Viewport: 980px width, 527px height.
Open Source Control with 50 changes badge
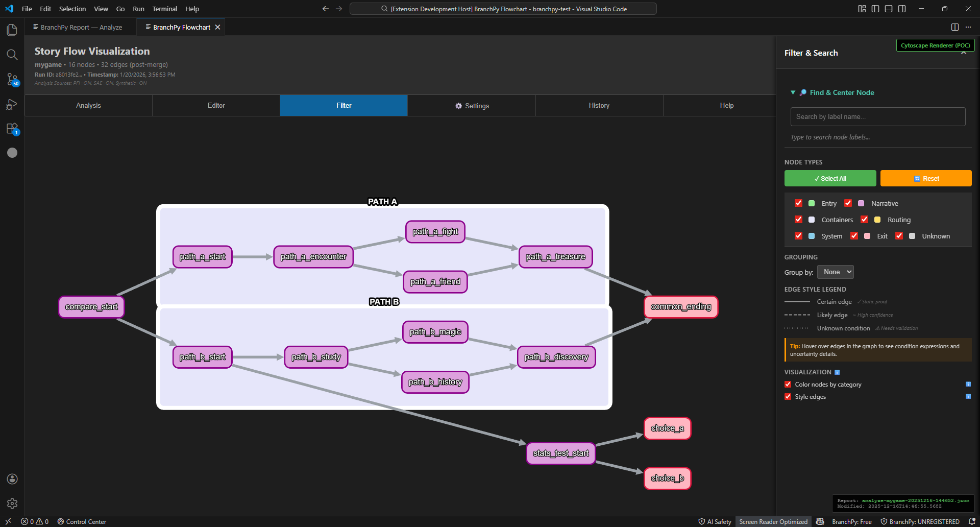coord(12,79)
